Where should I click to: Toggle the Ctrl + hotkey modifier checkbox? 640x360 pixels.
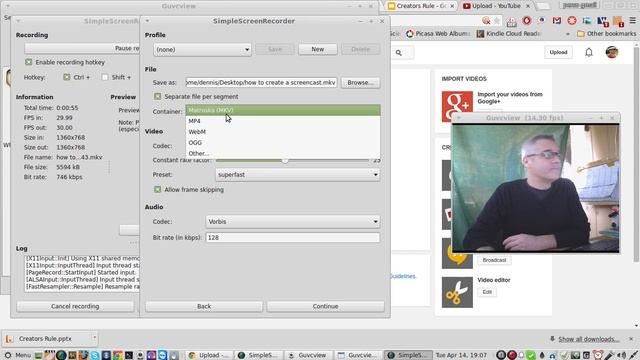pos(67,77)
